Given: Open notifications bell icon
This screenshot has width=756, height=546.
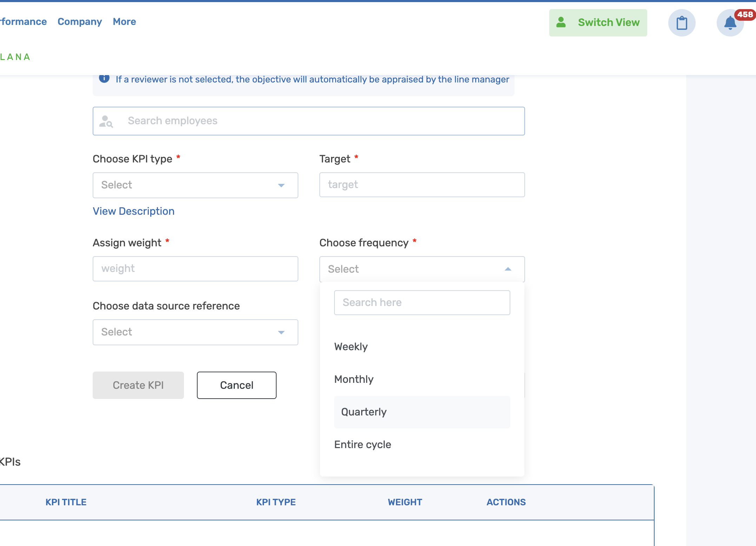Looking at the screenshot, I should coord(730,24).
